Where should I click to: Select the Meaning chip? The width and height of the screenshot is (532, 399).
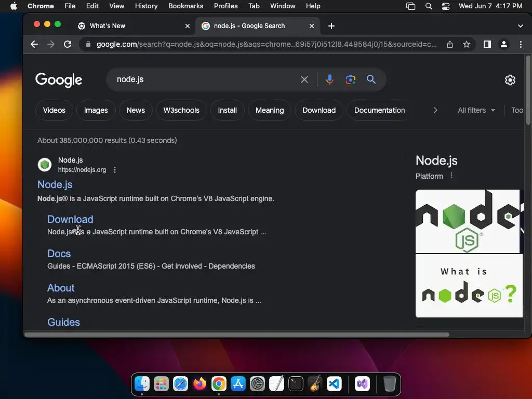[270, 110]
